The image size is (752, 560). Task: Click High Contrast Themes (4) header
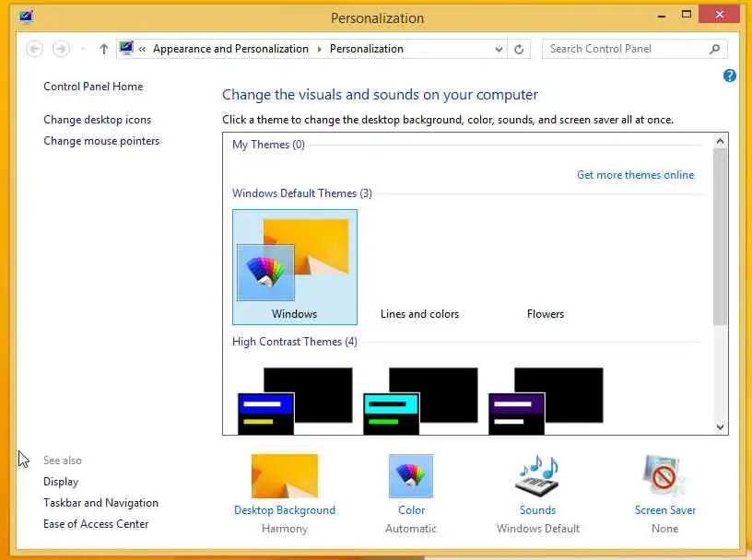(x=295, y=342)
